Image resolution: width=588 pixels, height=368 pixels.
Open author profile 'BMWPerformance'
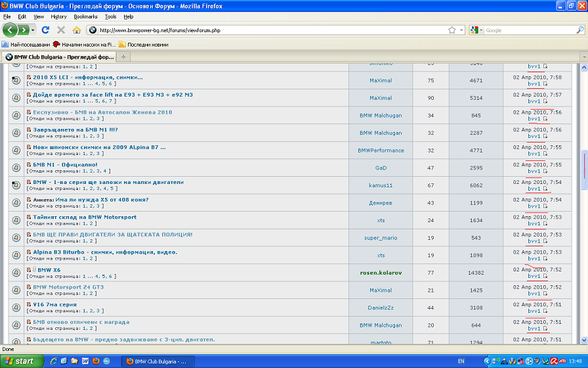click(381, 150)
